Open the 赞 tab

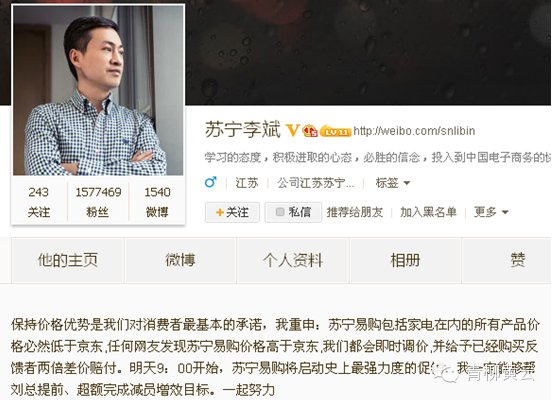(x=507, y=260)
